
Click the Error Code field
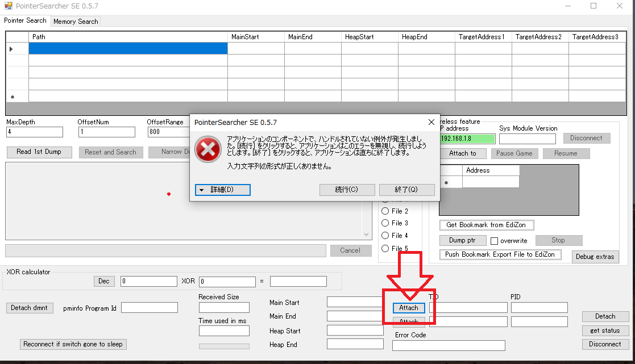449,346
